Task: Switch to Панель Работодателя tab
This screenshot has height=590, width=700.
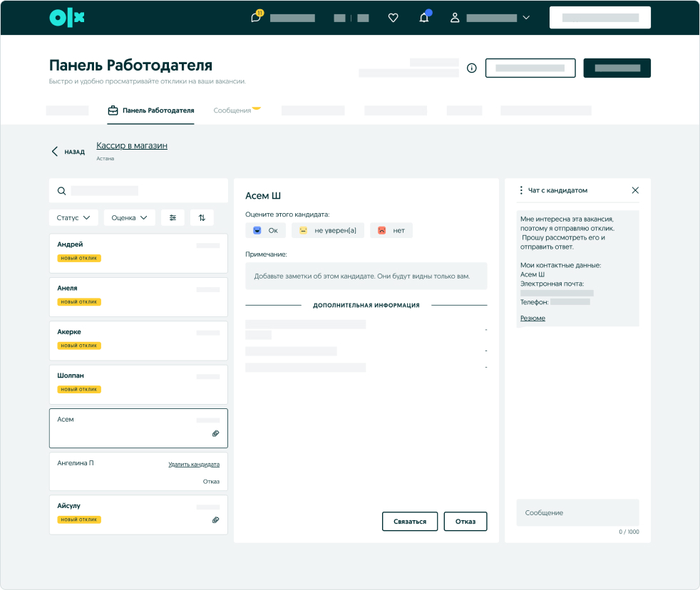Action: [151, 110]
